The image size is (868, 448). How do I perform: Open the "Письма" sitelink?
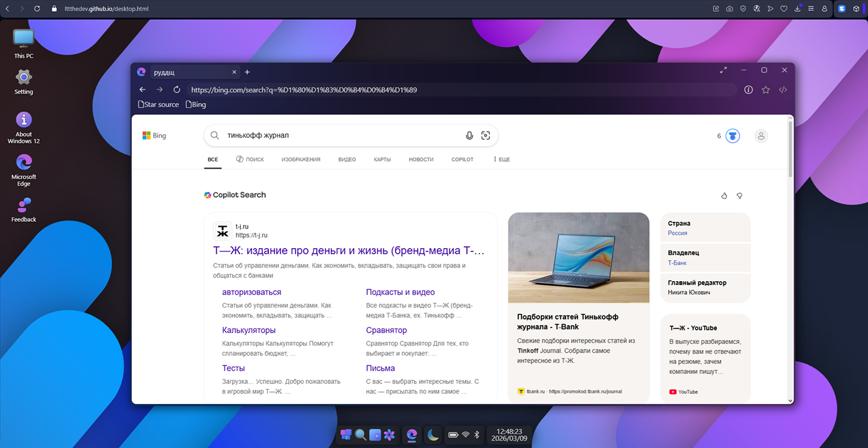click(380, 368)
